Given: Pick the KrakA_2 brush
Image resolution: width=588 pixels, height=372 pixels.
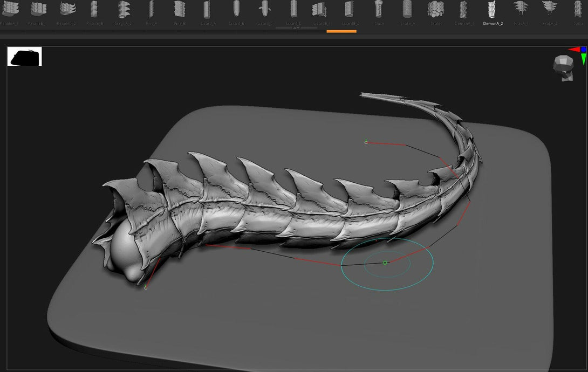Looking at the screenshot, I should 549,12.
